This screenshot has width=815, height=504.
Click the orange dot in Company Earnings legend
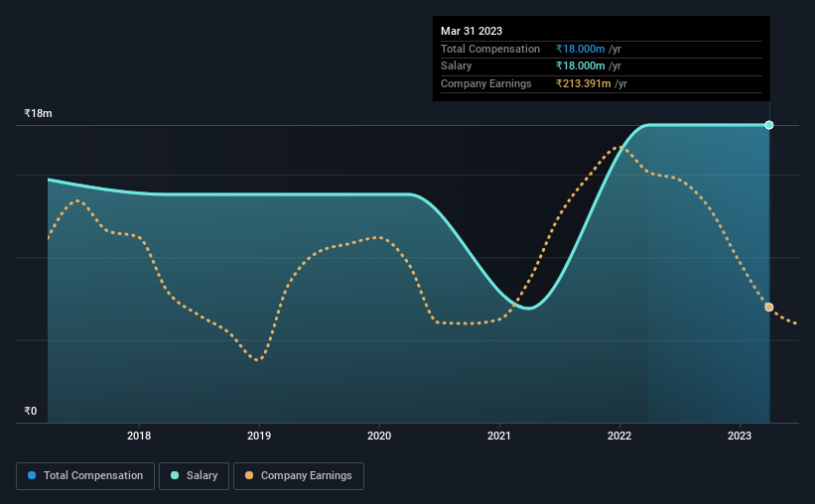[249, 475]
